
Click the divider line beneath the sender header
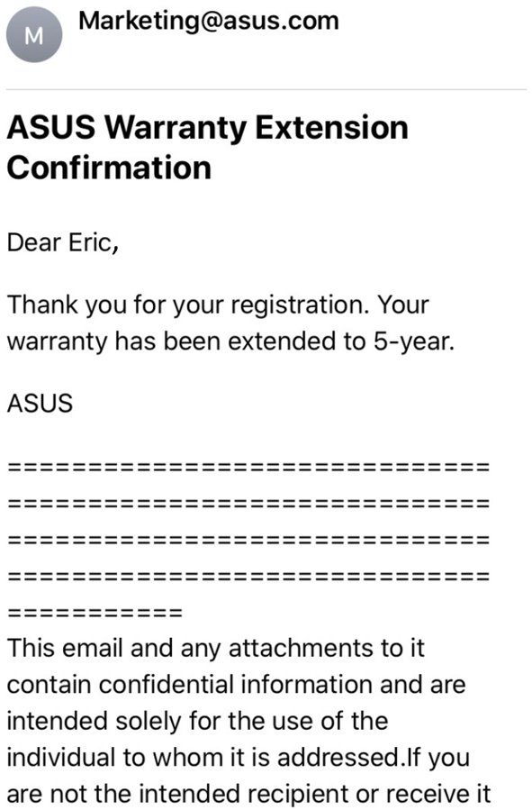pos(266,89)
